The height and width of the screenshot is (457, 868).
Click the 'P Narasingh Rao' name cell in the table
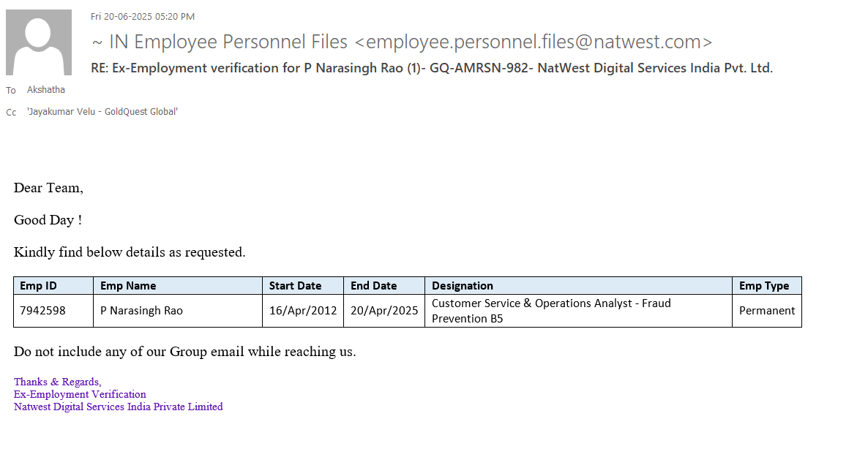click(141, 311)
